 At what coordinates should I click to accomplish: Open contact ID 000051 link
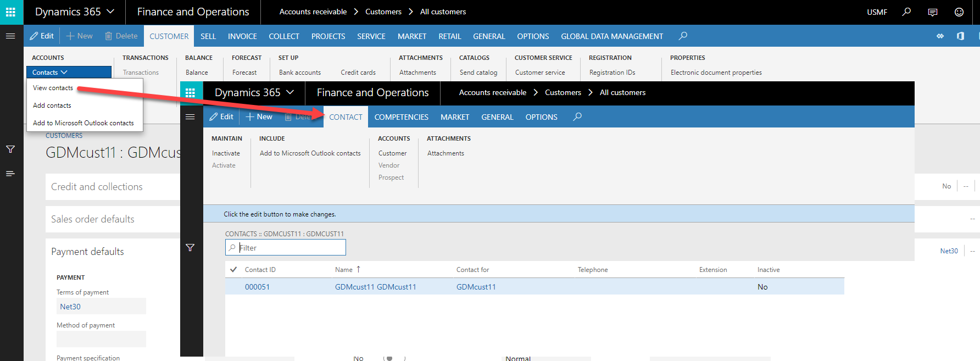point(257,287)
